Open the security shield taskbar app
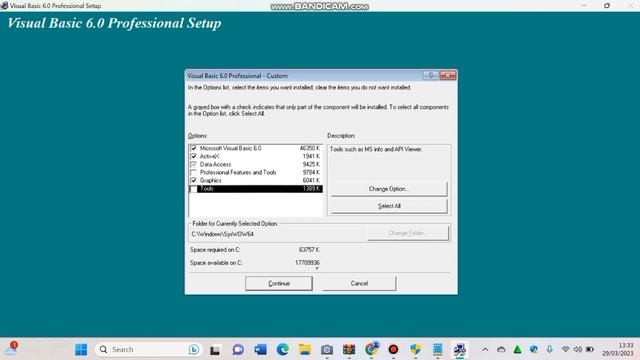 pos(416,350)
